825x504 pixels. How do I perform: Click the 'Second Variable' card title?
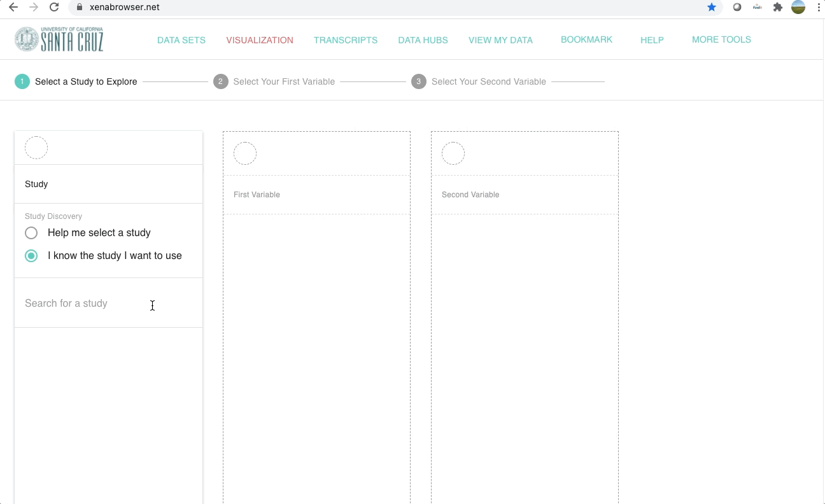click(470, 195)
